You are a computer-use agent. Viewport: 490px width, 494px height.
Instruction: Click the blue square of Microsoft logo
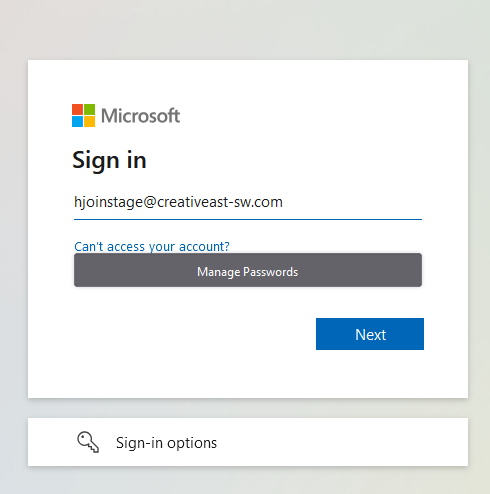pos(77,121)
